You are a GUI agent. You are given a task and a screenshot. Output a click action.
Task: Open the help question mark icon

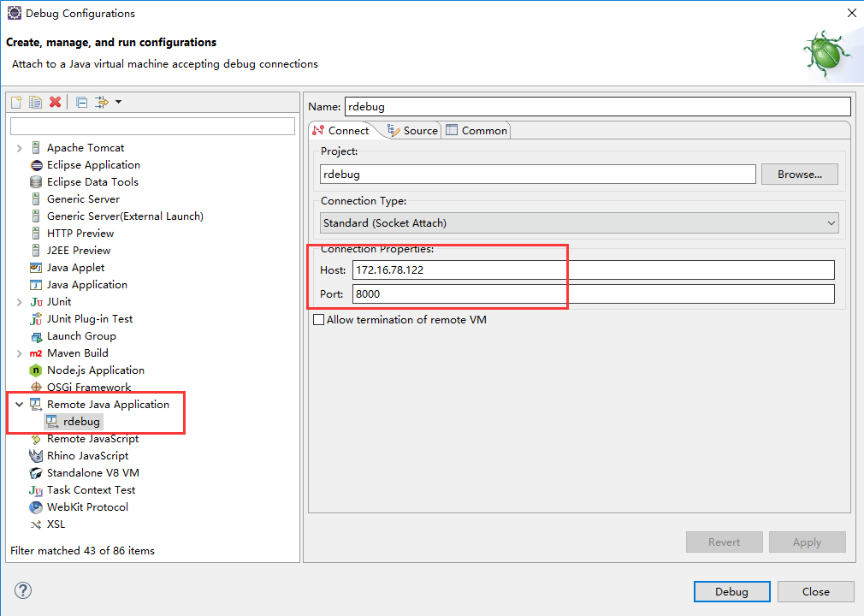[x=23, y=590]
